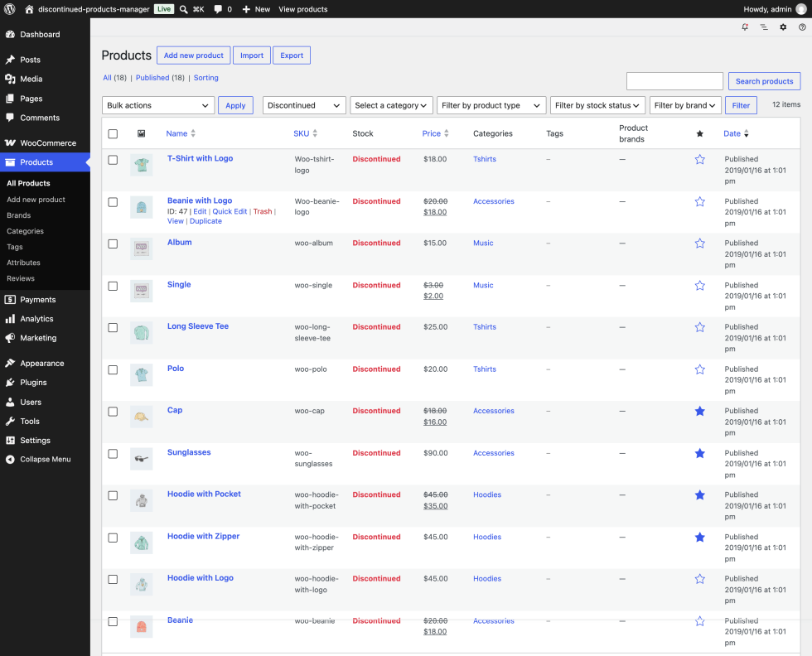Open the comments bubble icon in admin bar
The image size is (812, 656).
[218, 9]
